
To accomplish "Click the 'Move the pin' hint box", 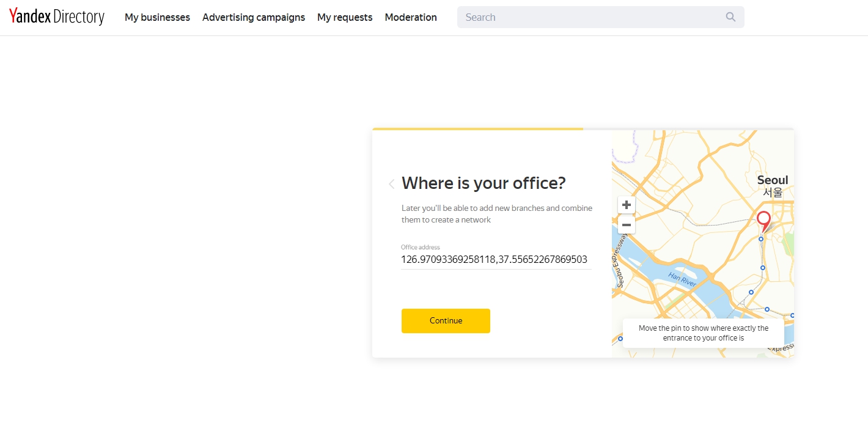I will pyautogui.click(x=703, y=333).
